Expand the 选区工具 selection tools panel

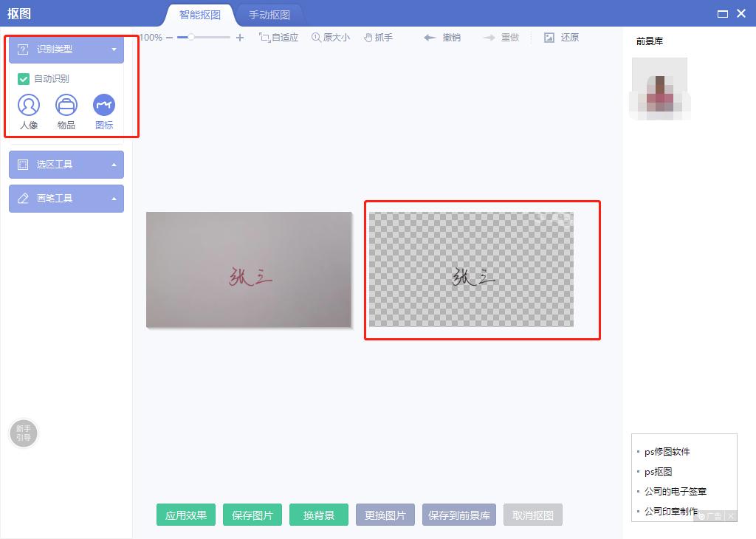tap(66, 164)
